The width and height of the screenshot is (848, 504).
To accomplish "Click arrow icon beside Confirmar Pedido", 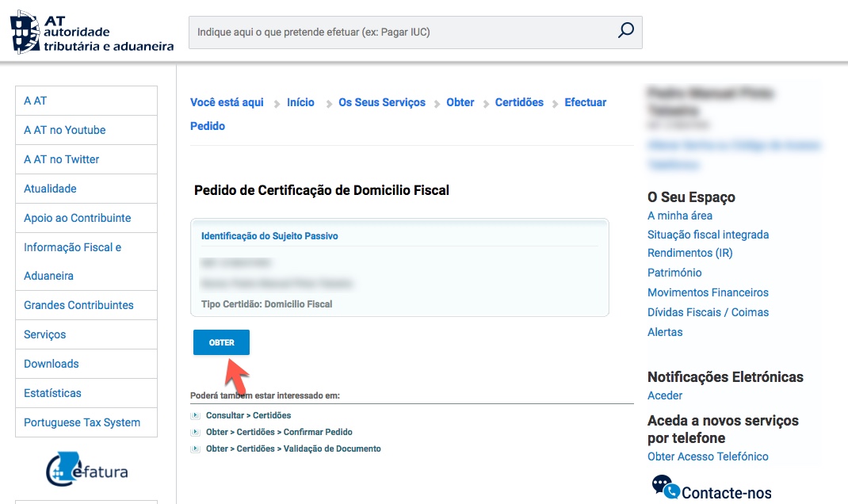I will point(195,432).
